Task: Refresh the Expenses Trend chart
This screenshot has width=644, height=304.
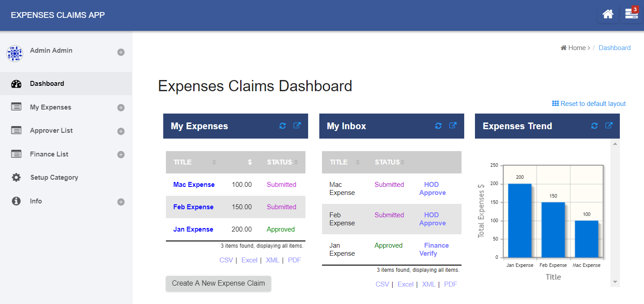Action: (594, 126)
